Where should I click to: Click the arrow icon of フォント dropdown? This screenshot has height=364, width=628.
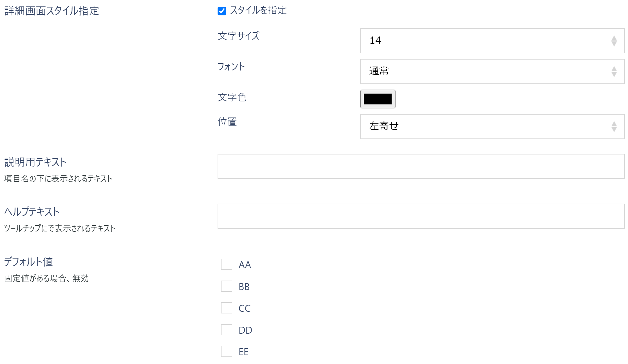point(614,72)
